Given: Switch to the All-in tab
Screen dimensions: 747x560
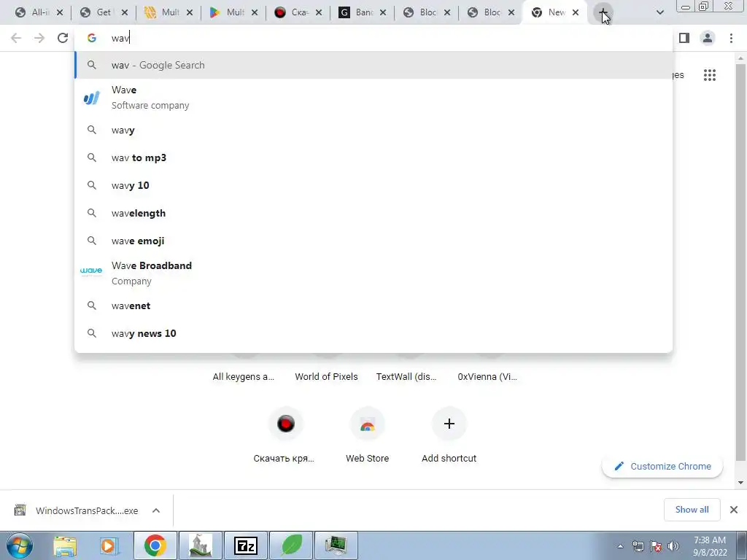Looking at the screenshot, I should pos(39,13).
